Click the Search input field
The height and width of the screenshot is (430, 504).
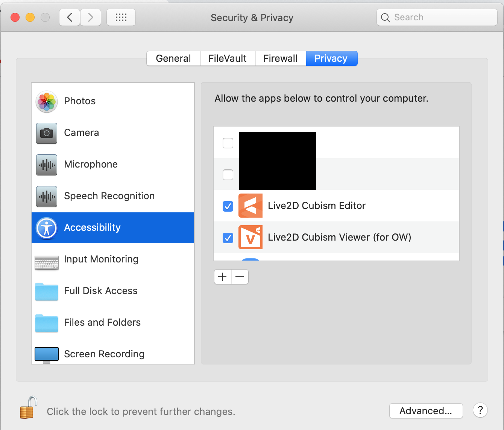click(437, 17)
